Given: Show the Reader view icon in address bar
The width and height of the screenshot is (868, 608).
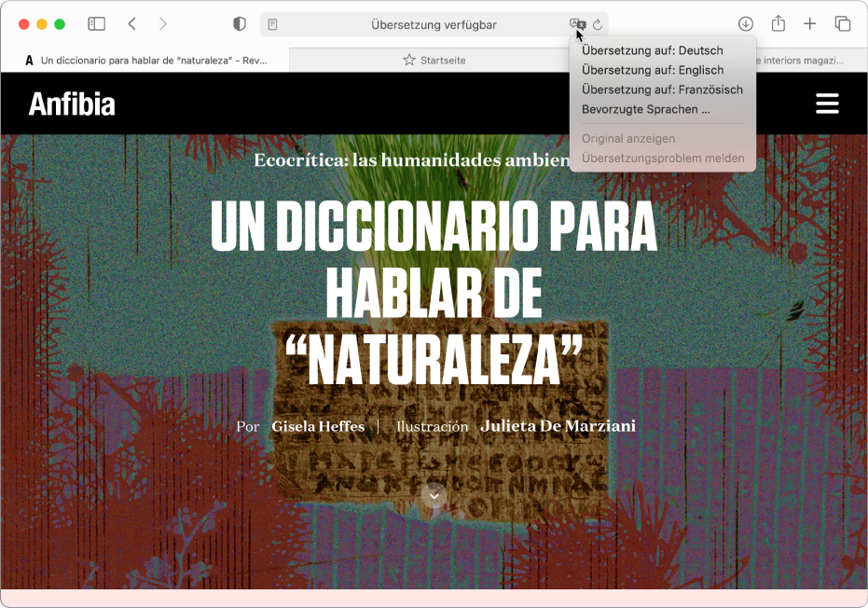Looking at the screenshot, I should [x=272, y=24].
